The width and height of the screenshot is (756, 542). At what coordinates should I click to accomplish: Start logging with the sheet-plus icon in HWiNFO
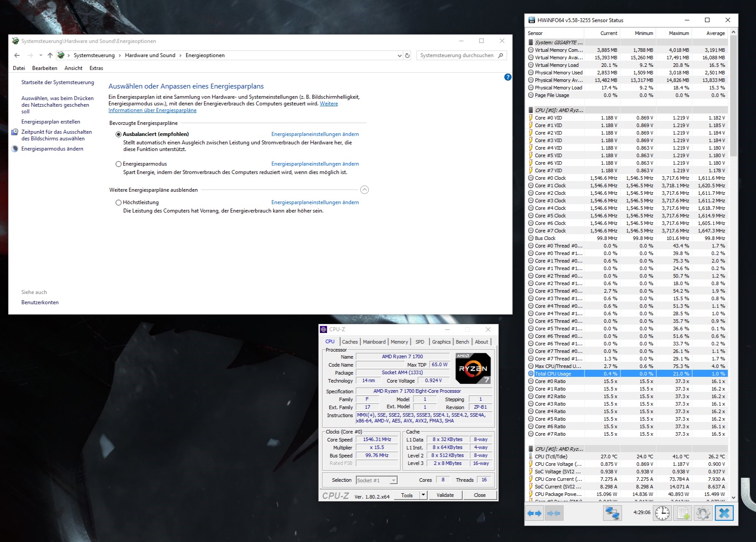pyautogui.click(x=683, y=513)
